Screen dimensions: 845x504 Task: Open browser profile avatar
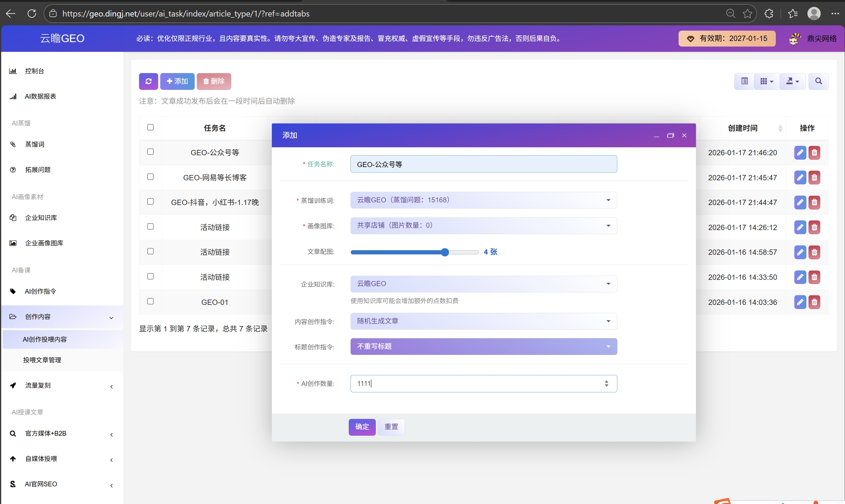[x=814, y=14]
